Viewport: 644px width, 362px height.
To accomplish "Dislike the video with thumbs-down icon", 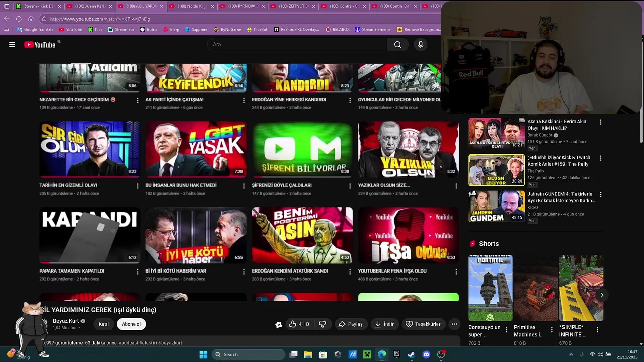I will pyautogui.click(x=323, y=324).
